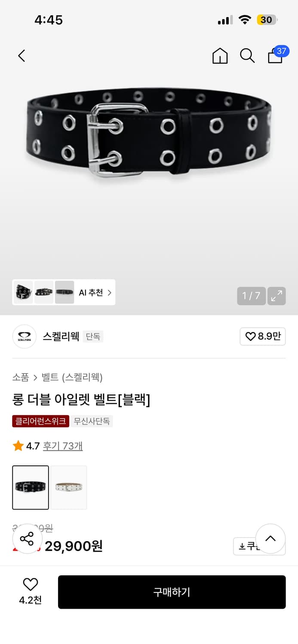The height and width of the screenshot is (644, 298).
Task: Tap the 구매하기 purchase button
Action: [x=172, y=592]
